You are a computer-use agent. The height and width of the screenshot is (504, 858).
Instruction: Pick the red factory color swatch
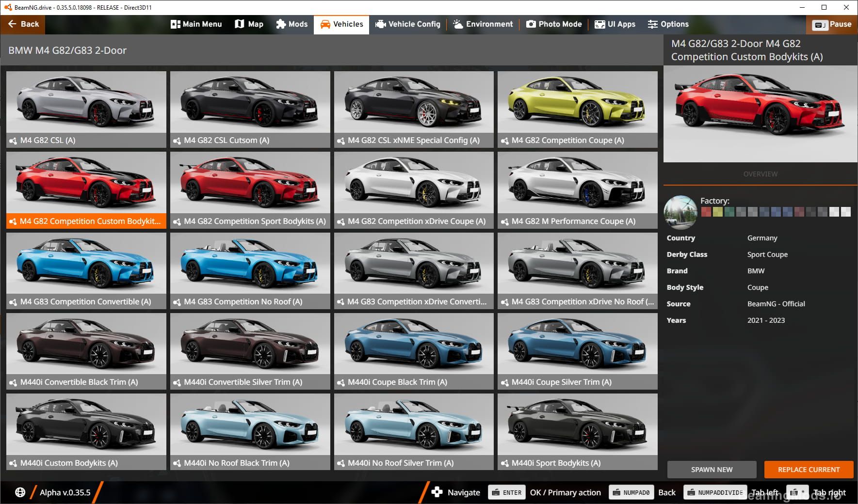[x=706, y=212]
